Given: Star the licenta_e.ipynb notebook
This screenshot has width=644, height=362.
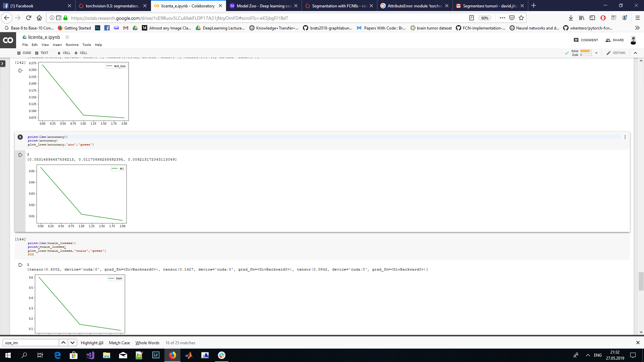Looking at the screenshot, I should [x=67, y=37].
